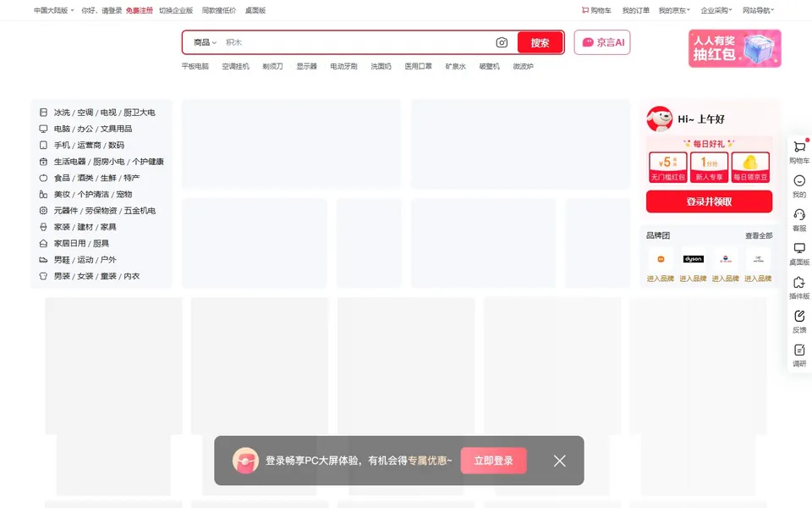
Task: Open 客服 headset customer service icon
Action: (799, 214)
